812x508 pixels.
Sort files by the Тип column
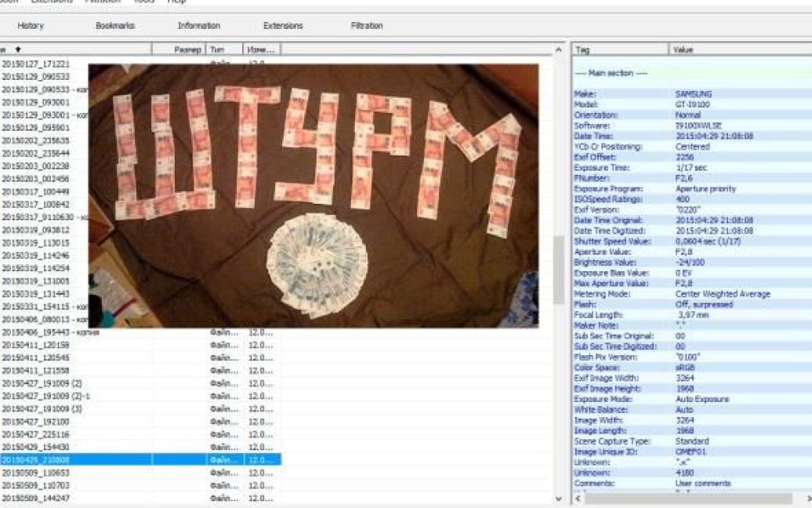224,49
